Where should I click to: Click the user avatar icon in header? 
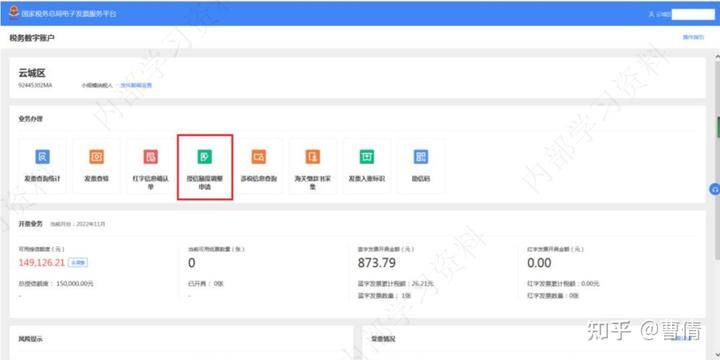tap(652, 14)
